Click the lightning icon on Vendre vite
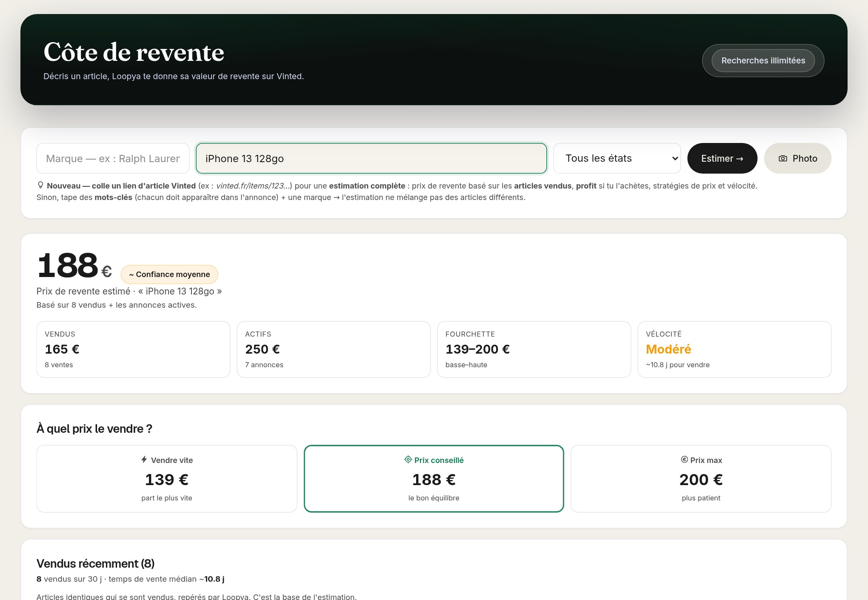The width and height of the screenshot is (868, 600). 144,460
